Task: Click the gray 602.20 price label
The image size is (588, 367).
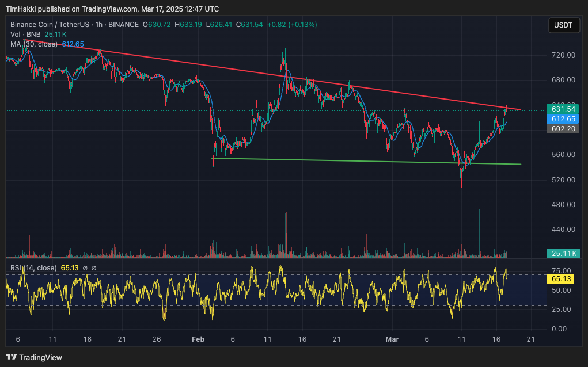Action: [563, 129]
